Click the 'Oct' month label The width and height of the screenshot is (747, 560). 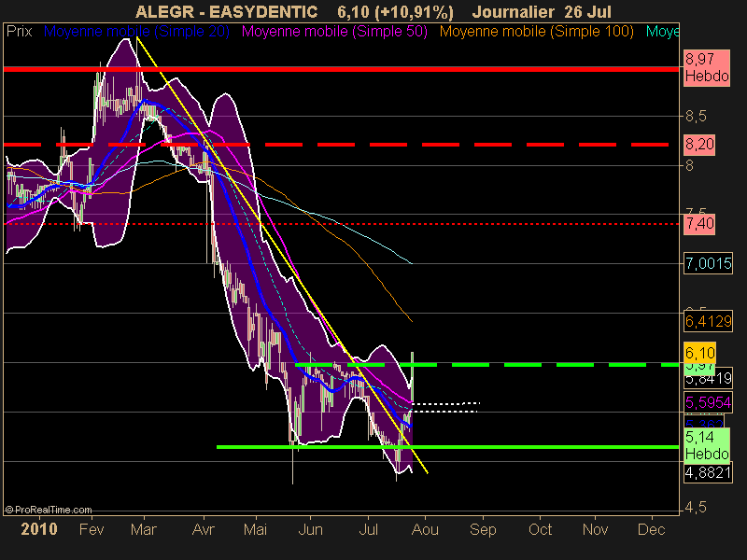[540, 529]
